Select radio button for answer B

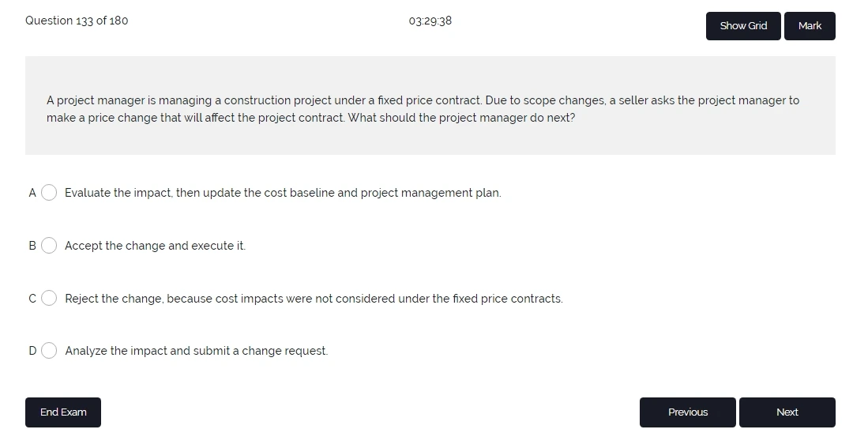point(49,246)
